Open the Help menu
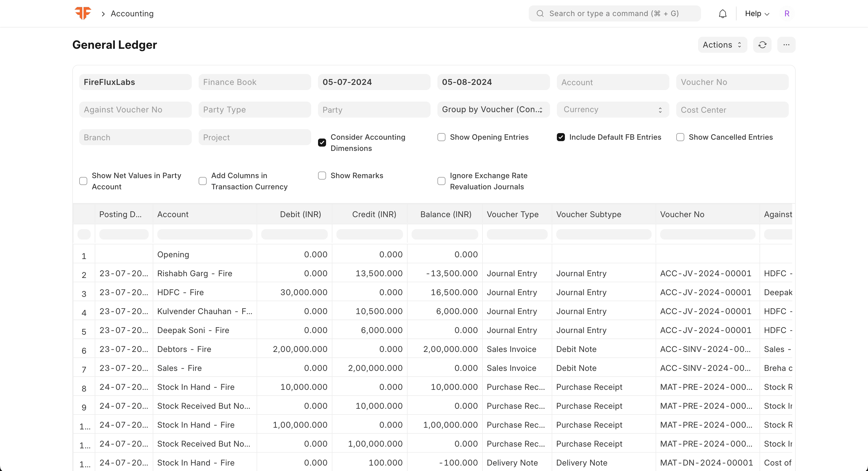 (757, 13)
